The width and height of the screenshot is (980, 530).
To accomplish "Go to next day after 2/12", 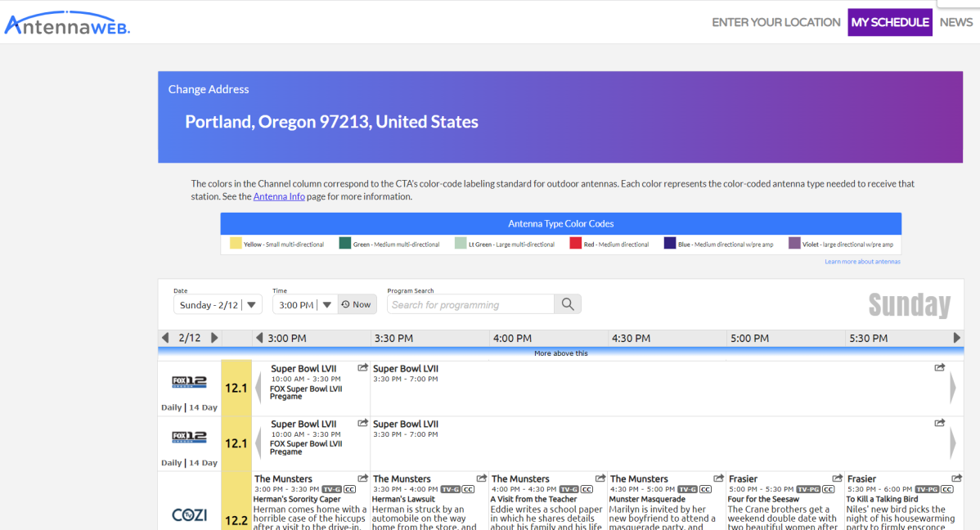I will [214, 338].
